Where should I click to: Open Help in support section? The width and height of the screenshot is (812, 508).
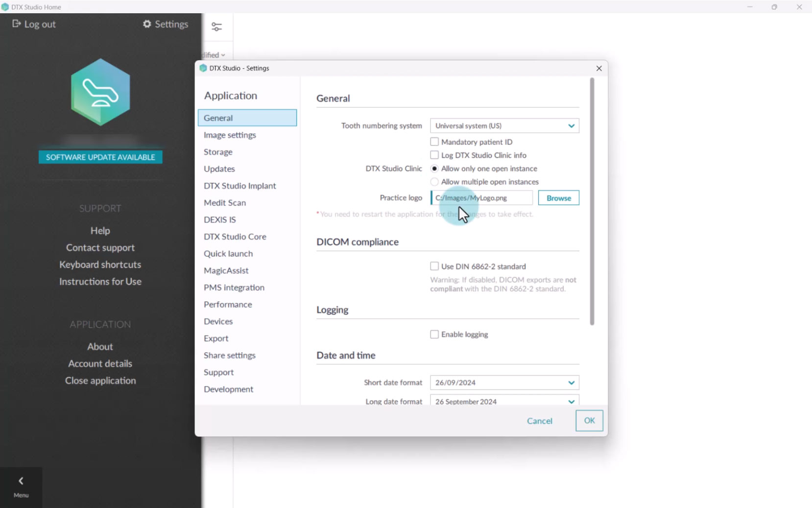coord(100,231)
